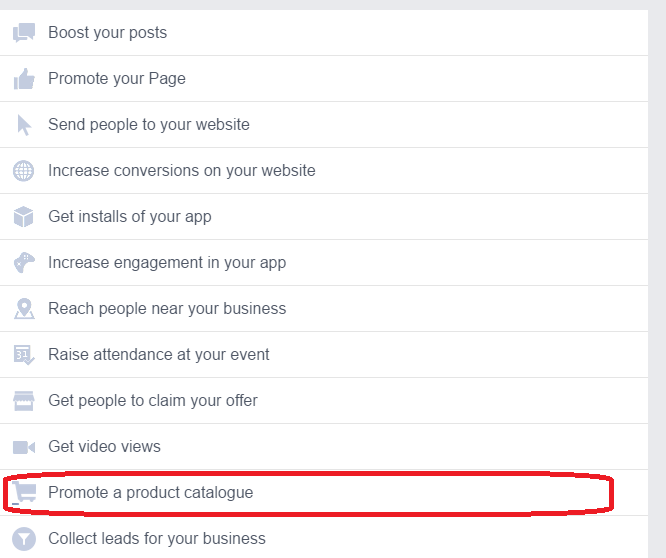666x558 pixels.
Task: Select the "Boost your posts" objective text
Action: [x=107, y=33]
